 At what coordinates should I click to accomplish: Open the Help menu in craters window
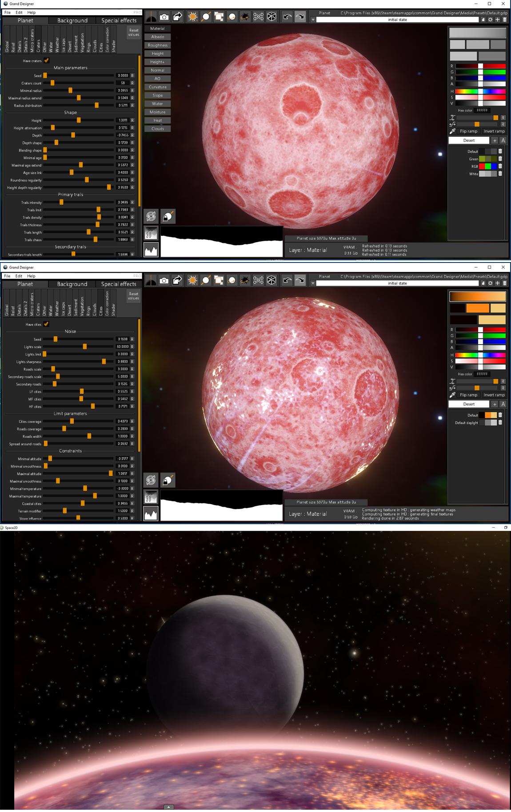coord(31,12)
